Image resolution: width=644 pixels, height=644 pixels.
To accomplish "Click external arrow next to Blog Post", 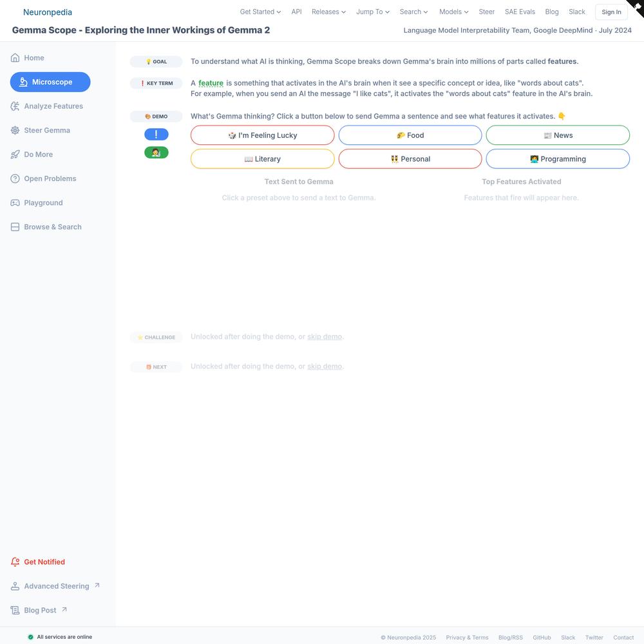I will 64,609.
